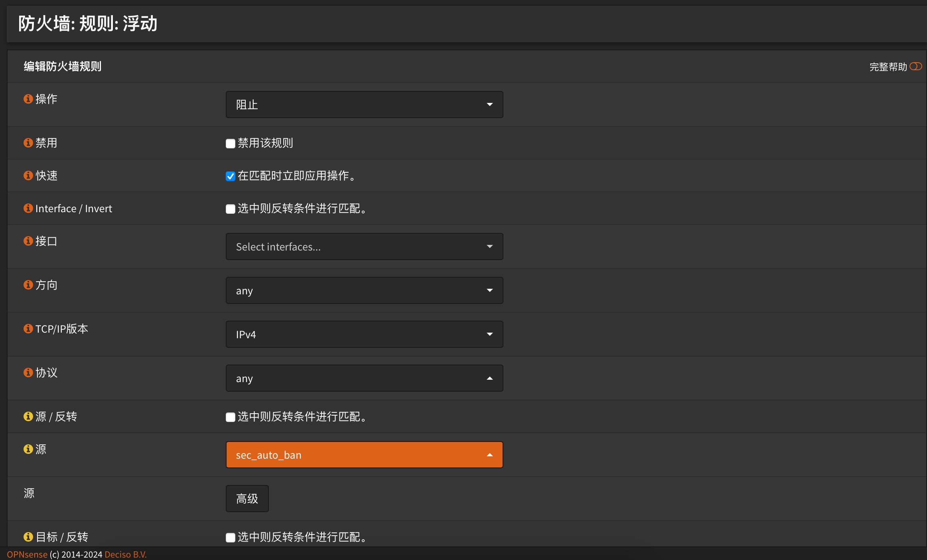The height and width of the screenshot is (560, 927).
Task: Show help for 源 / 反转 option
Action: tap(28, 416)
